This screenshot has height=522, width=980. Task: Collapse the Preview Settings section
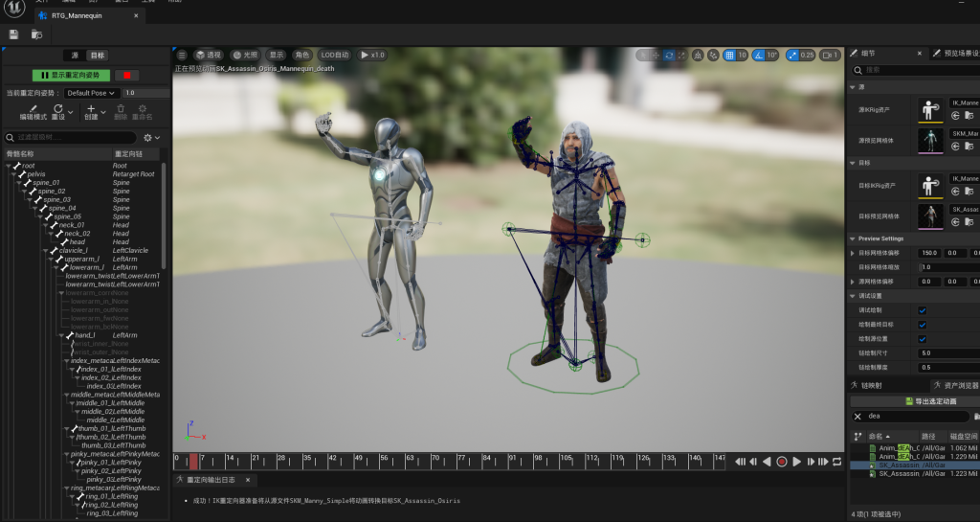pyautogui.click(x=853, y=238)
